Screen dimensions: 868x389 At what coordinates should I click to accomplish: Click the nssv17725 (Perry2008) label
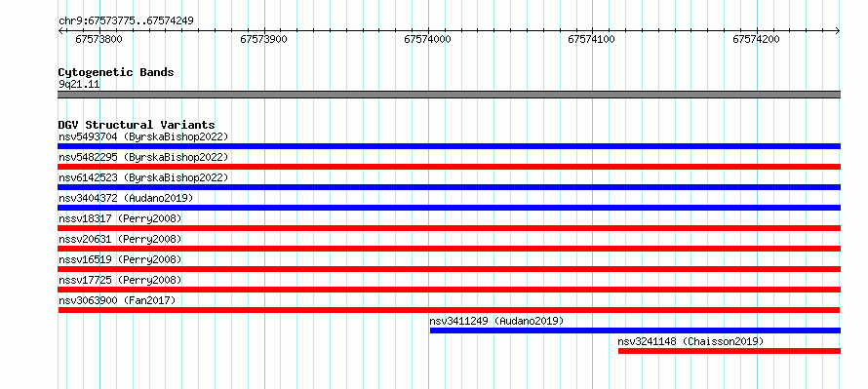120,280
